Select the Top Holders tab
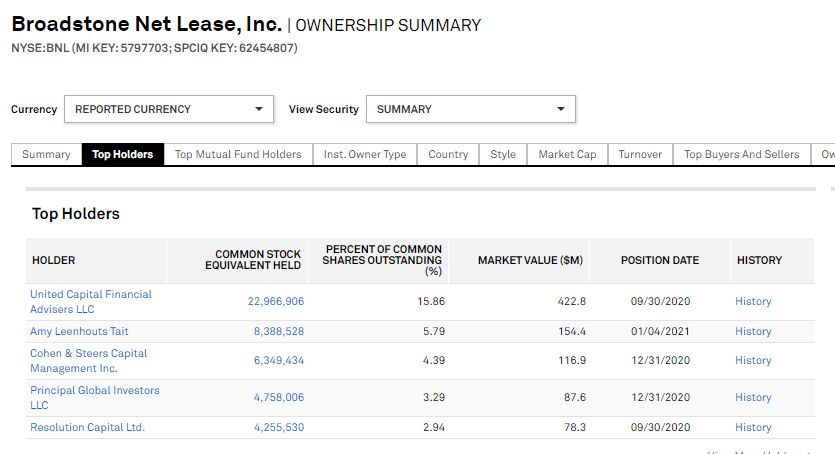835x454 pixels. click(122, 154)
